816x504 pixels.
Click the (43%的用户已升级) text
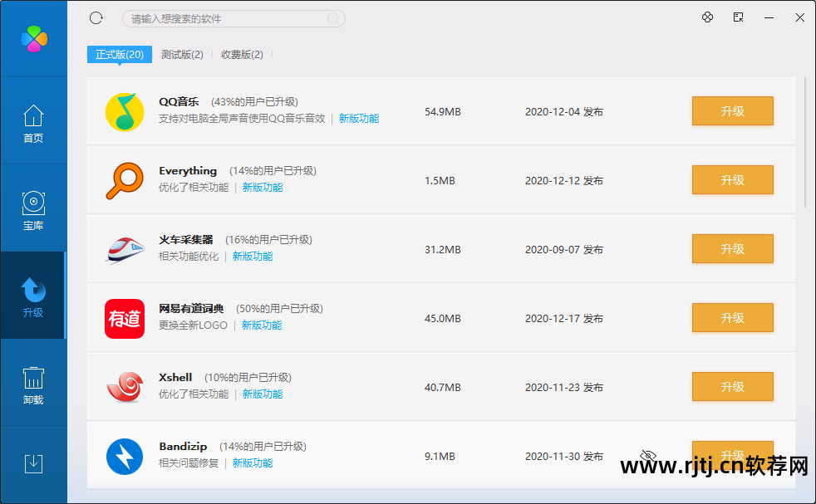pyautogui.click(x=254, y=102)
